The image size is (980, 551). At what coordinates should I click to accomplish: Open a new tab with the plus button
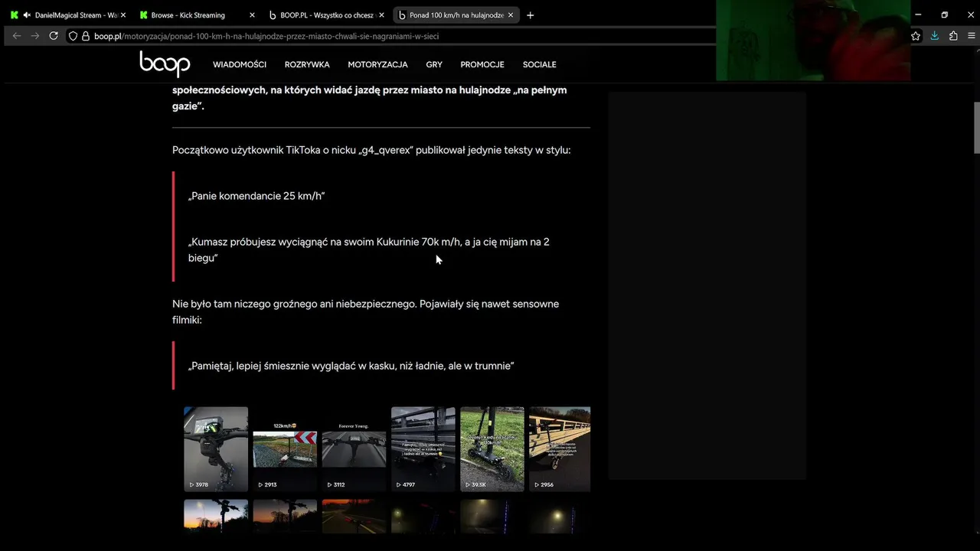coord(531,15)
